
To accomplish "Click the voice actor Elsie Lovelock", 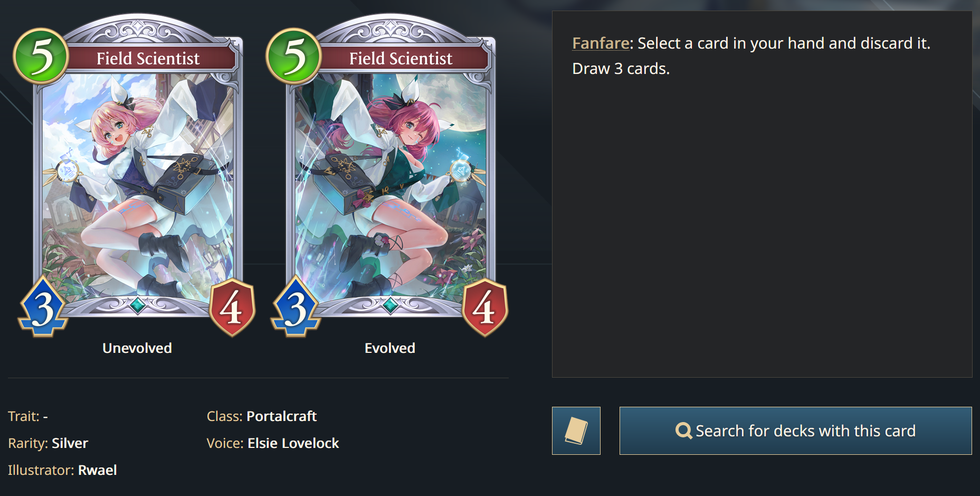I will coord(293,443).
